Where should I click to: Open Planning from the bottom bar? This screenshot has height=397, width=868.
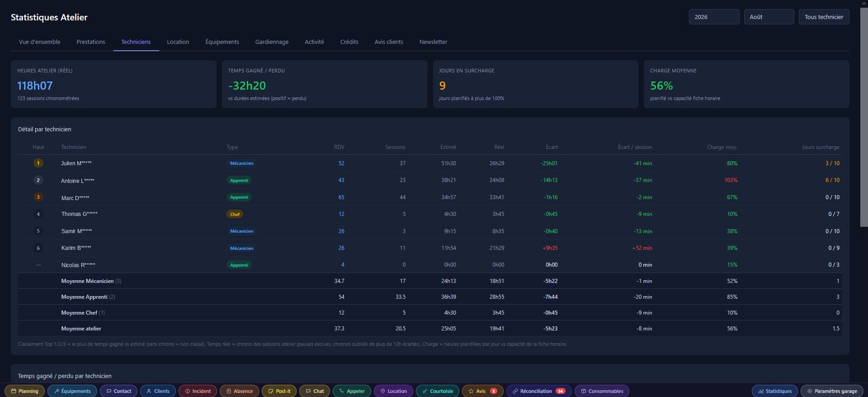pyautogui.click(x=24, y=391)
